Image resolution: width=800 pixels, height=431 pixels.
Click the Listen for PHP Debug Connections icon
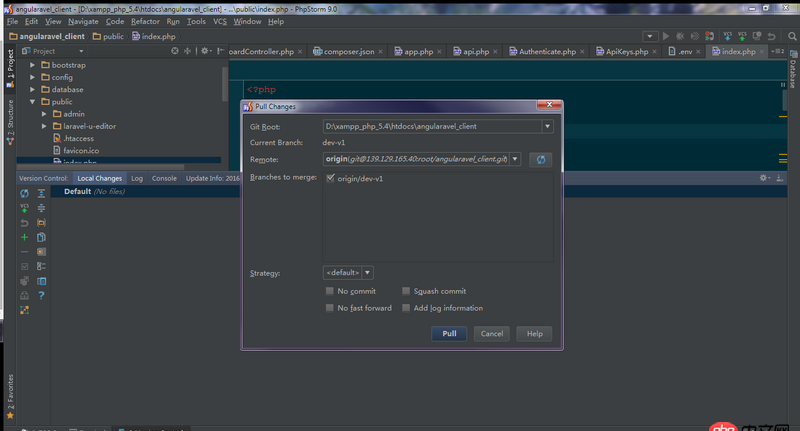click(x=709, y=36)
